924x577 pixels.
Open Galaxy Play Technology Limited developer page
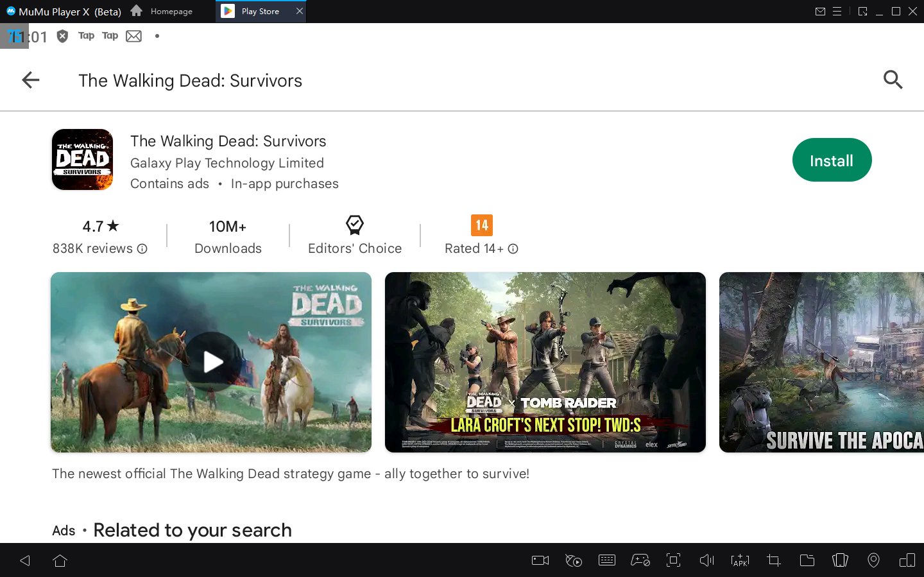227,163
